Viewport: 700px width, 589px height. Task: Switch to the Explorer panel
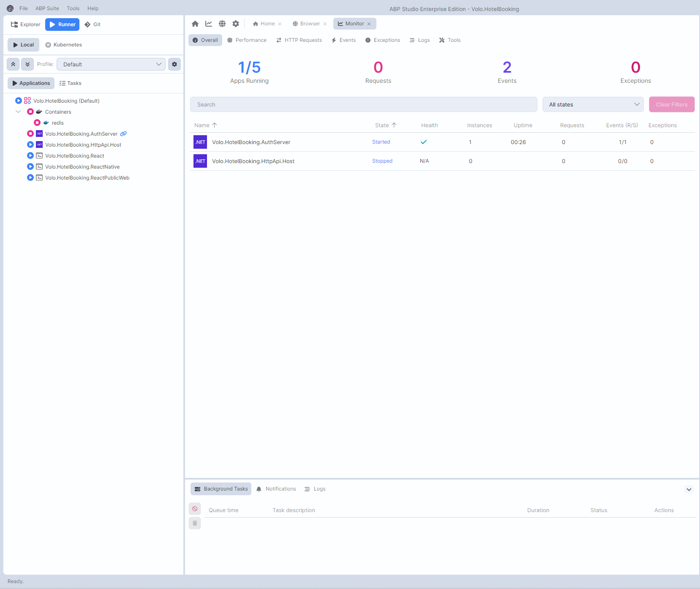pyautogui.click(x=25, y=25)
